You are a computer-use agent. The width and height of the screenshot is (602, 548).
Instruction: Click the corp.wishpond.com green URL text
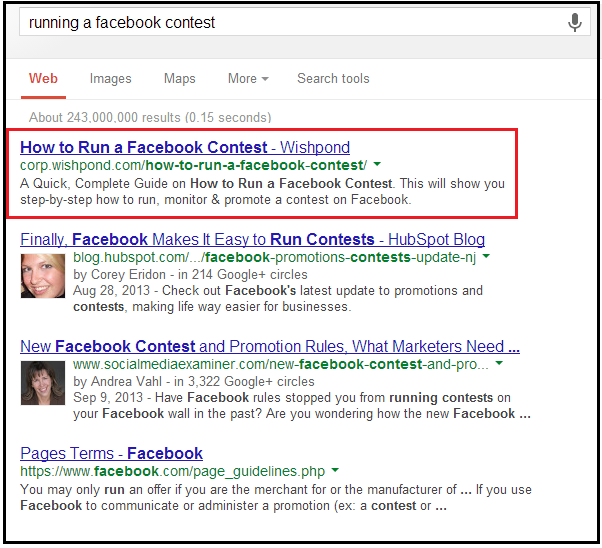pyautogui.click(x=194, y=165)
